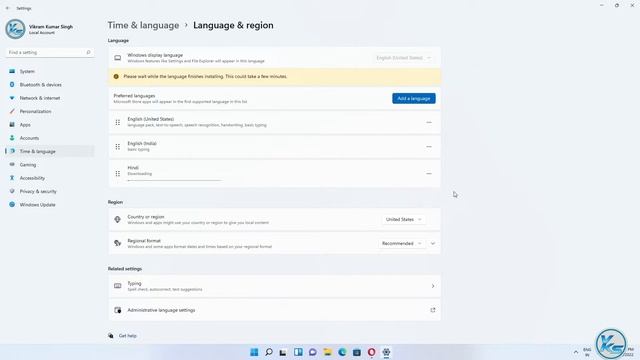
Task: Click Settings gear icon on taskbar
Action: (386, 352)
